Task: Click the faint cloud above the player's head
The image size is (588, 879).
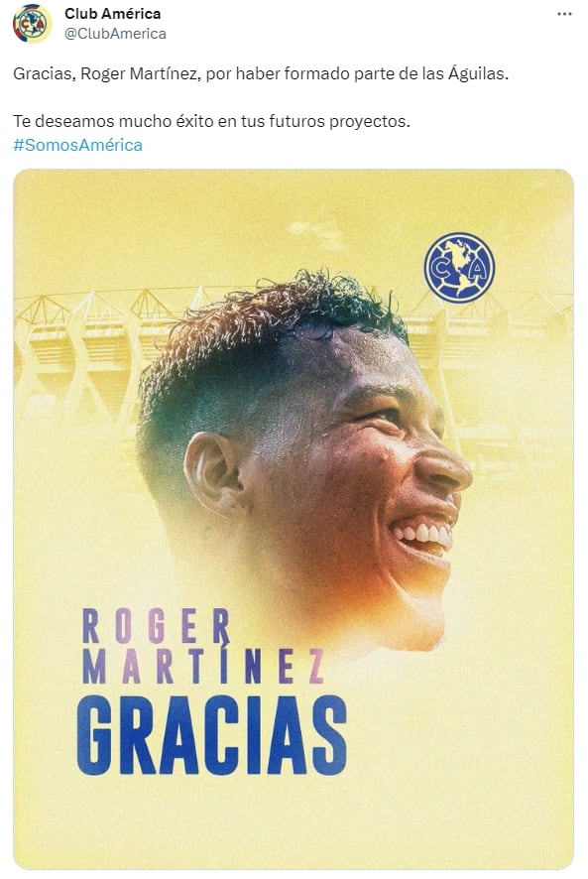Action: [x=316, y=231]
